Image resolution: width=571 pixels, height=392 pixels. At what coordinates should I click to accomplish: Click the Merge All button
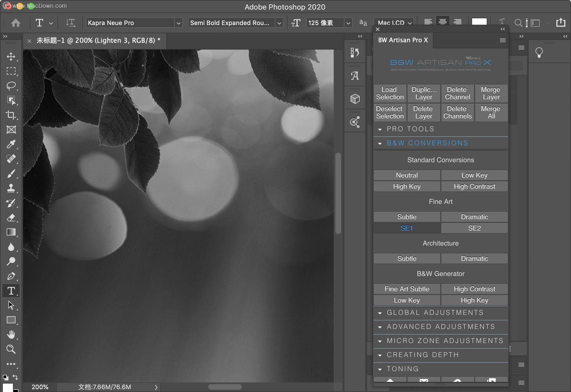[491, 112]
